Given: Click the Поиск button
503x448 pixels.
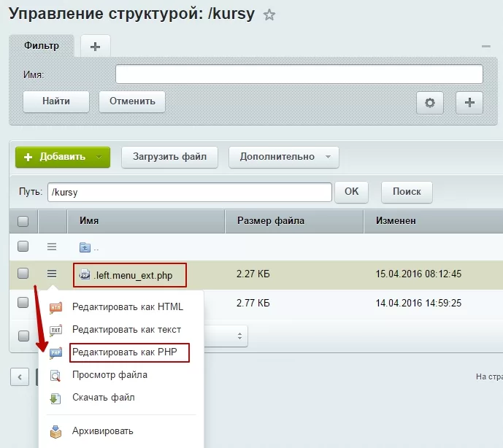Looking at the screenshot, I should click(x=407, y=192).
